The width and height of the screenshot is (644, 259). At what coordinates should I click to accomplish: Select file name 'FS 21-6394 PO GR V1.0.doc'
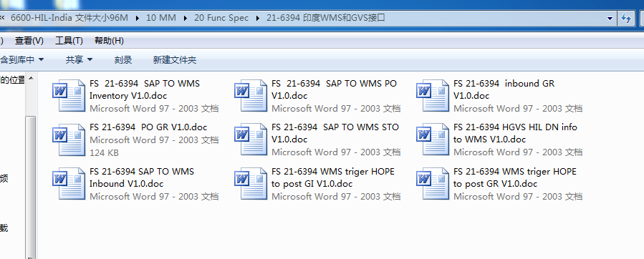tap(148, 127)
